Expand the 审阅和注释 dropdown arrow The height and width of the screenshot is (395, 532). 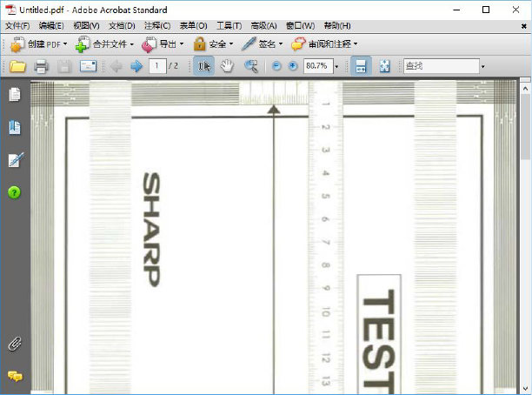point(356,44)
